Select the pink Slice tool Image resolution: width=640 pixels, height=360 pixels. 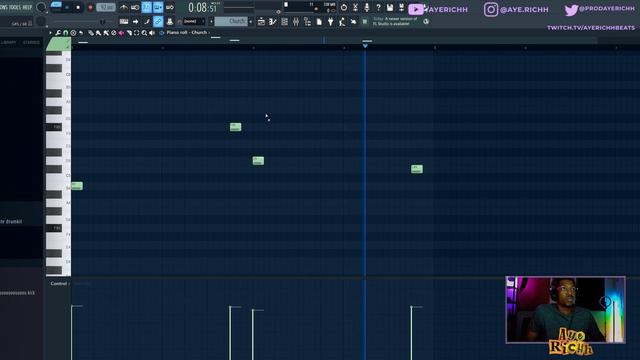[x=121, y=33]
